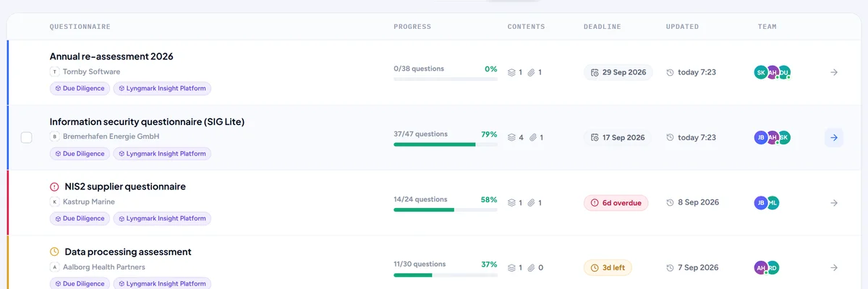868x289 pixels.
Task: Click orange clock icon beside Data processing assessment
Action: (54, 252)
